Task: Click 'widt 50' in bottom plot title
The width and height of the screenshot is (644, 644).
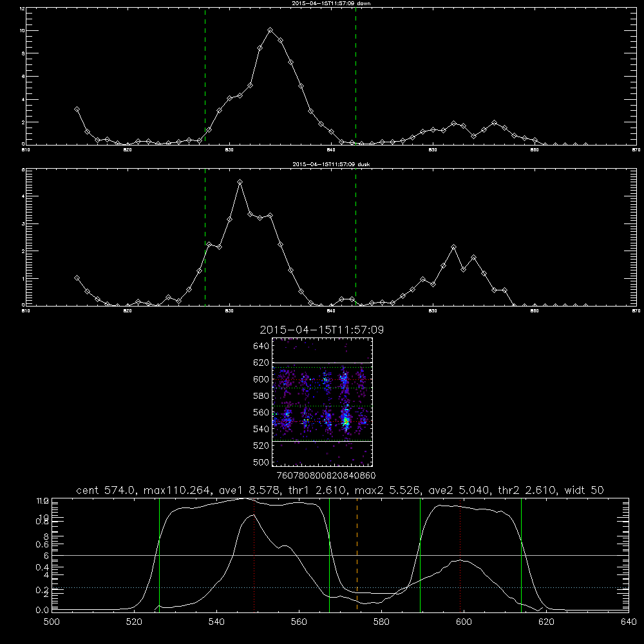Action: [x=584, y=490]
